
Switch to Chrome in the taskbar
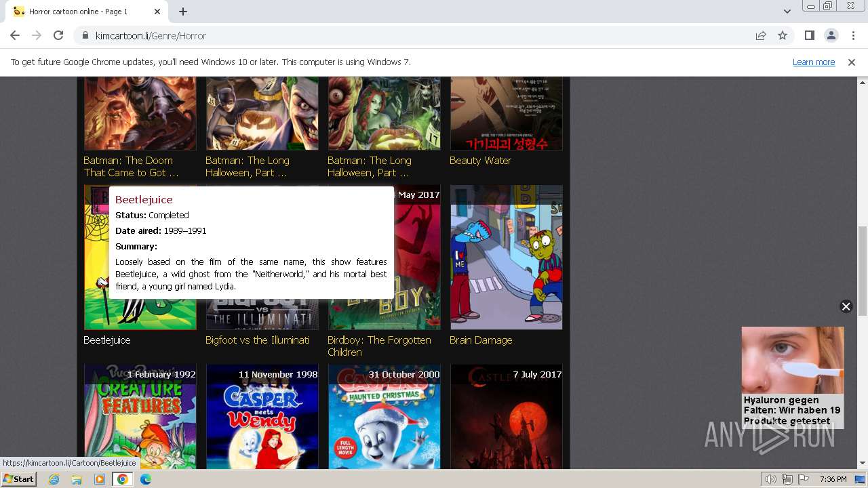[122, 479]
